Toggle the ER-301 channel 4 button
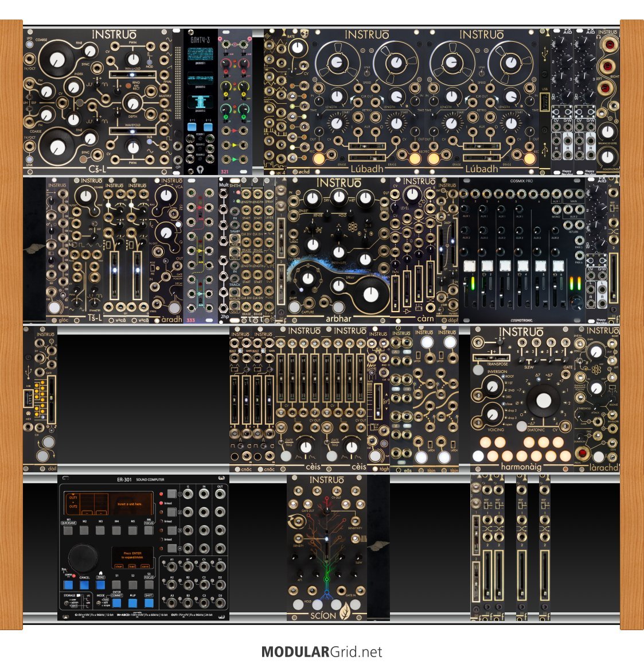The width and height of the screenshot is (644, 664). pos(172,548)
